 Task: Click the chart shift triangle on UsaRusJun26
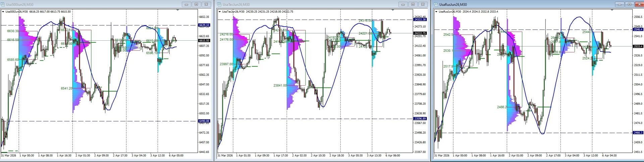612,10
